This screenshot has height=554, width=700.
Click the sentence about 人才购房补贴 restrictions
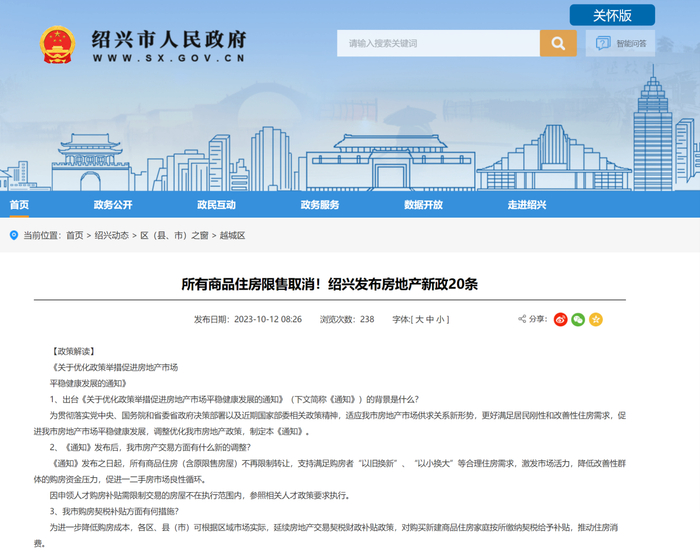(200, 495)
